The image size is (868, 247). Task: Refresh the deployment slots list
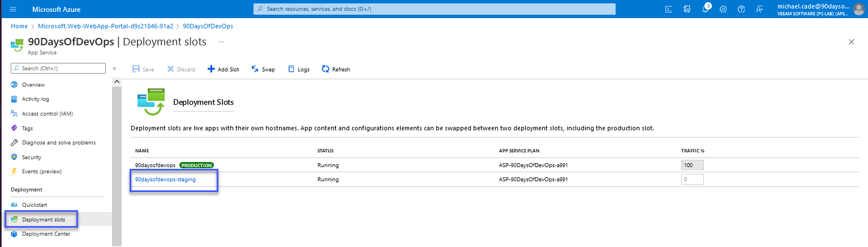point(336,69)
